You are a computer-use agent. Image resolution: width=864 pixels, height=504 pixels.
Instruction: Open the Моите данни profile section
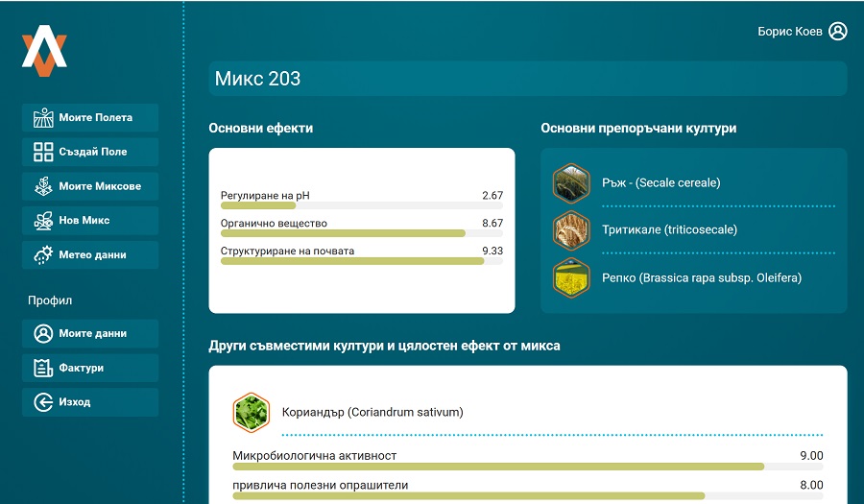(92, 334)
